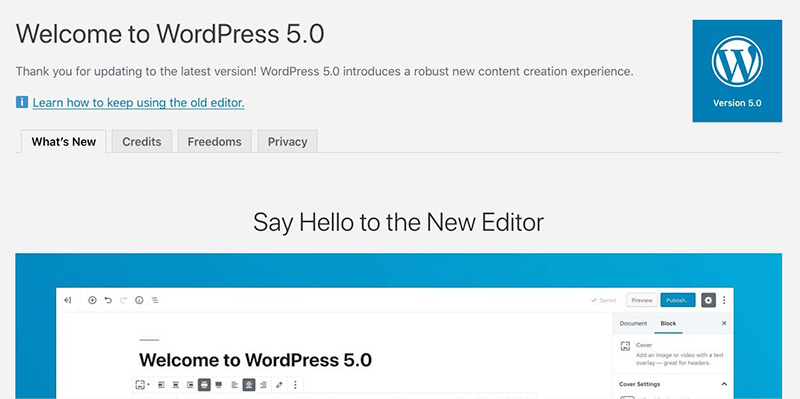Viewport: 800px width, 399px height.
Task: Open the Cover block type switcher dropdown
Action: 142,384
